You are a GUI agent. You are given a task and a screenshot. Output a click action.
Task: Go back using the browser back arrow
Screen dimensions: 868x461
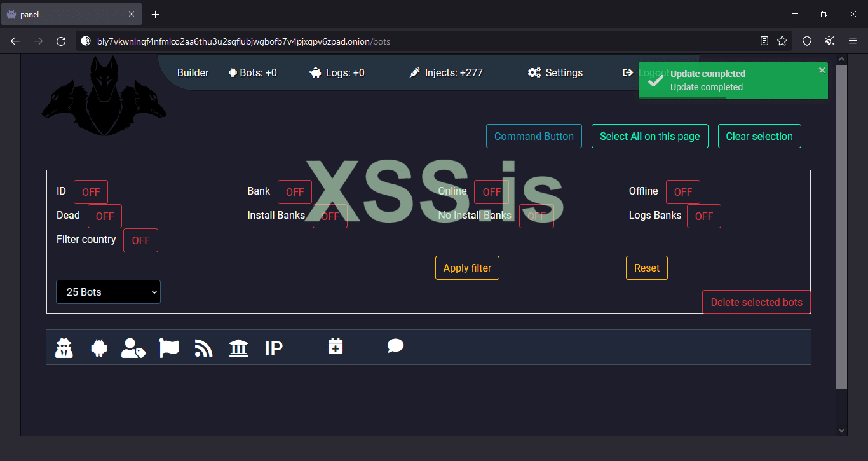tap(15, 41)
